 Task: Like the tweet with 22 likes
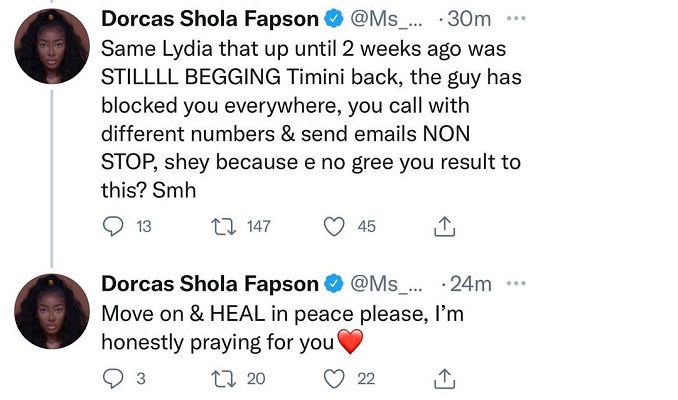(334, 377)
